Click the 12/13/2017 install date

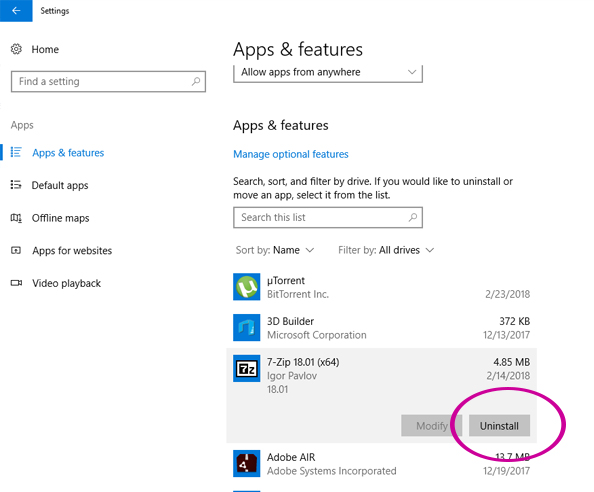tap(506, 335)
